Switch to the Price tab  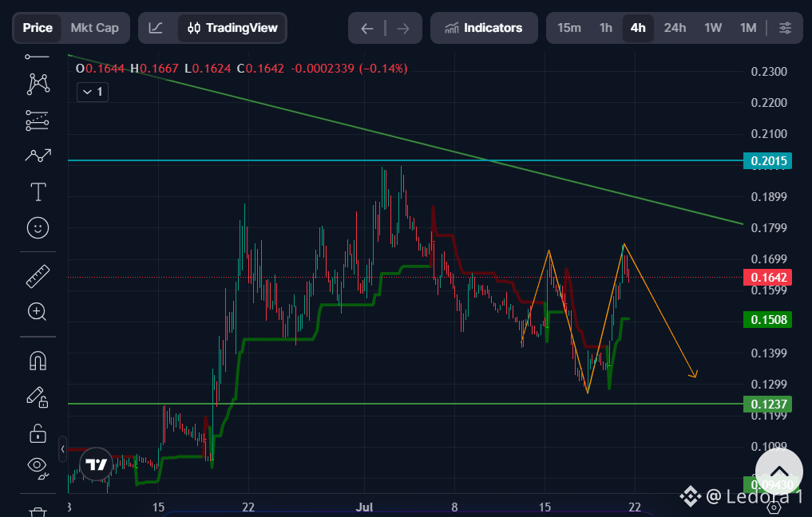(38, 28)
